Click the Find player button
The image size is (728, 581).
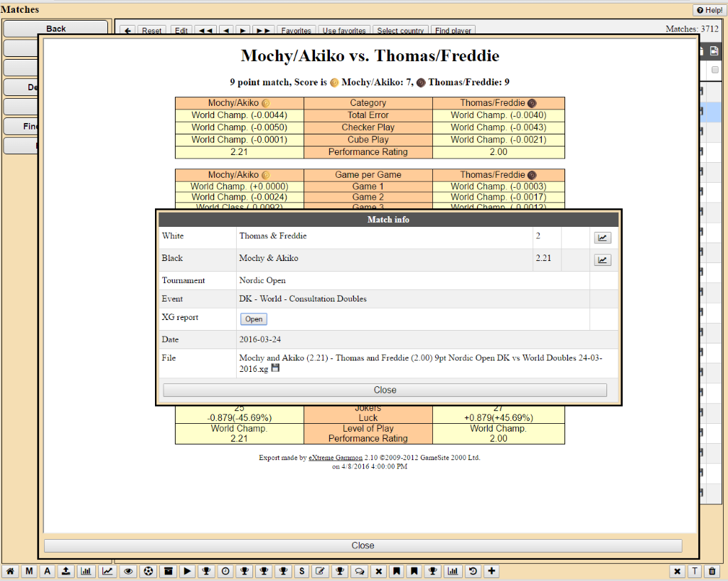click(453, 30)
